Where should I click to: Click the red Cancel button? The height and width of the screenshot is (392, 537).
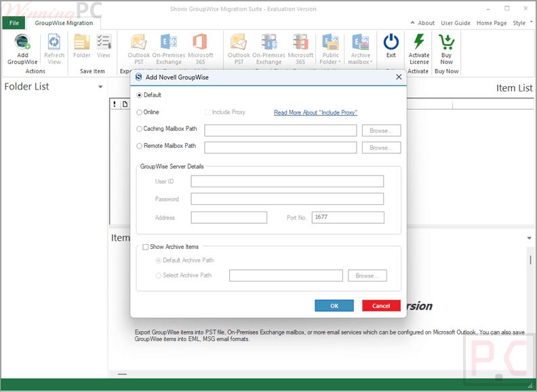click(x=381, y=306)
